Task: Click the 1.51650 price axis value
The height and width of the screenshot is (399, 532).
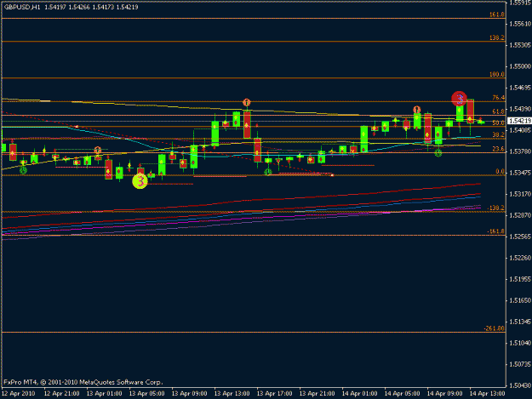Action: click(520, 300)
